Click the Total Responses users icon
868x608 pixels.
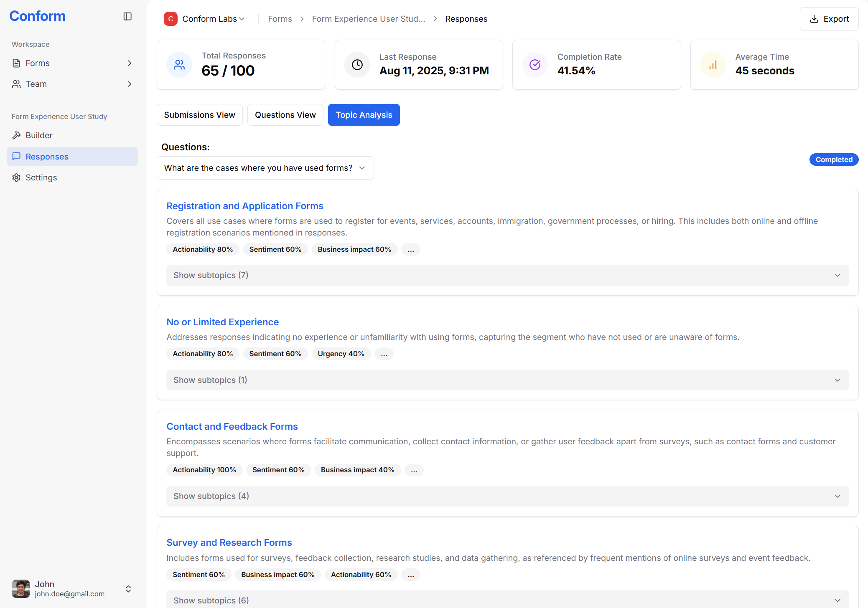click(179, 64)
